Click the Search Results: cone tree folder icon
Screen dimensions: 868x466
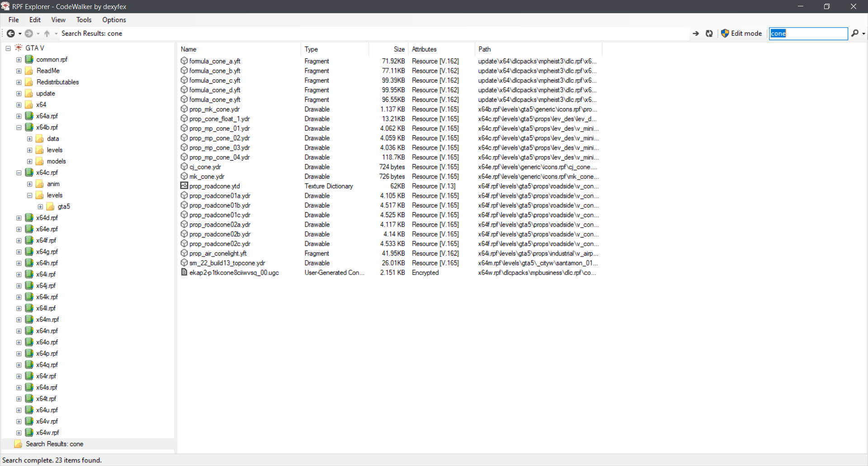click(x=18, y=444)
